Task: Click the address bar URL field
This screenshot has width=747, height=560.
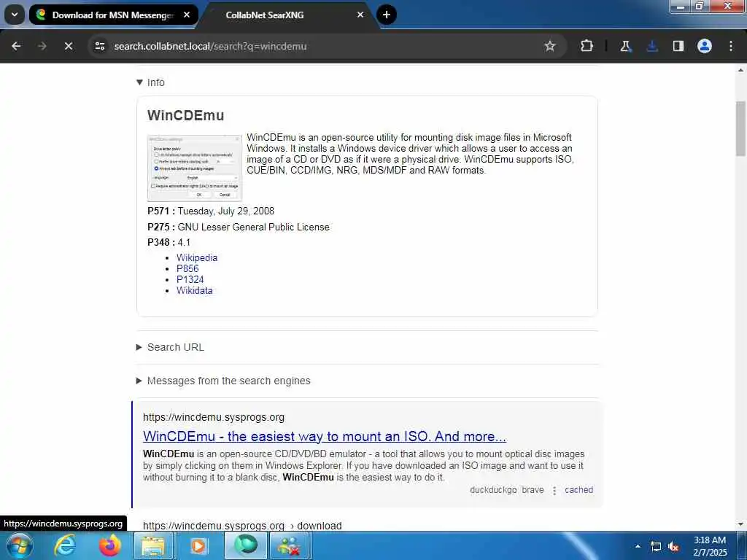Action: [324, 46]
